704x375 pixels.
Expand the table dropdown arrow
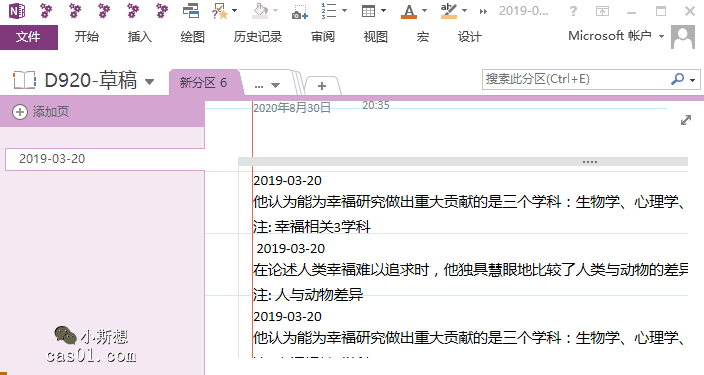pyautogui.click(x=383, y=11)
